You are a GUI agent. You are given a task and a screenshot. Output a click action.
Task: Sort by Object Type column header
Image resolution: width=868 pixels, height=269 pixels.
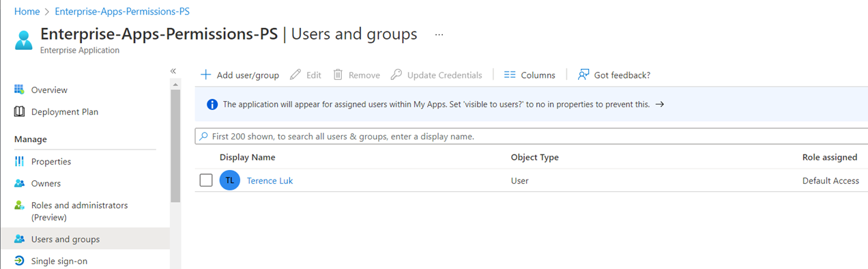[535, 157]
